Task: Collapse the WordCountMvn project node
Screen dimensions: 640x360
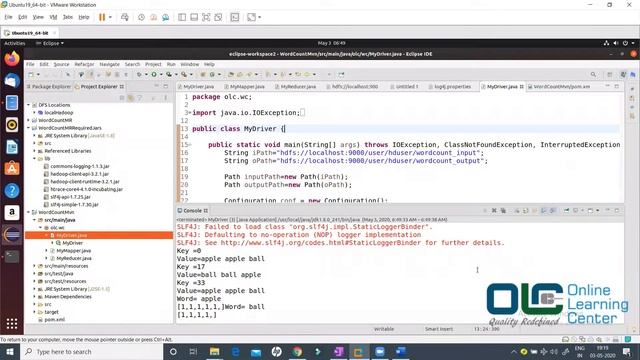Action: point(29,212)
